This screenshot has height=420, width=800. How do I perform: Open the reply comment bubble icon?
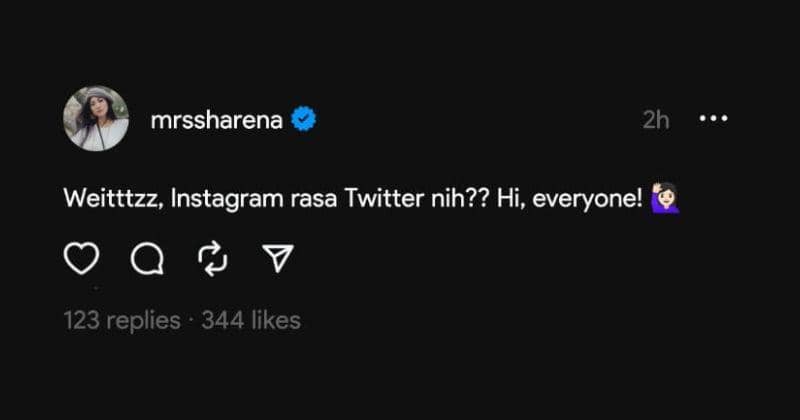pyautogui.click(x=147, y=260)
